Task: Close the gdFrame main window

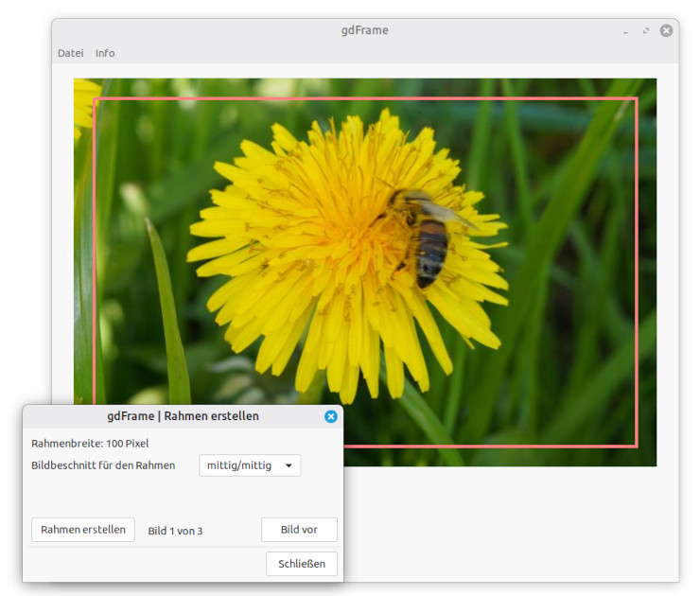Action: pos(666,30)
